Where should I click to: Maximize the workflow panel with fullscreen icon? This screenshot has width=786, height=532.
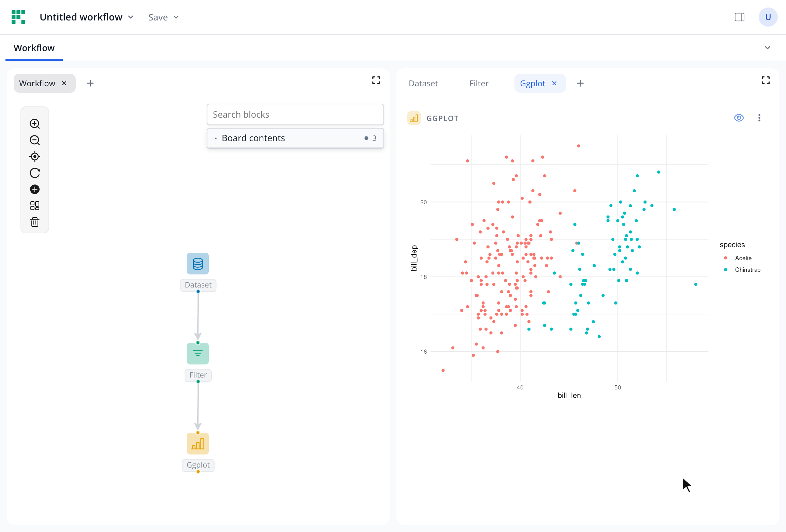pos(376,80)
